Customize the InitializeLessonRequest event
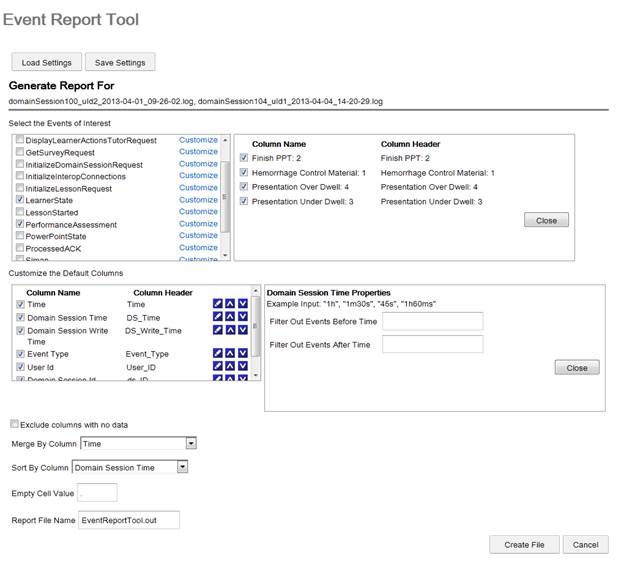 [198, 187]
